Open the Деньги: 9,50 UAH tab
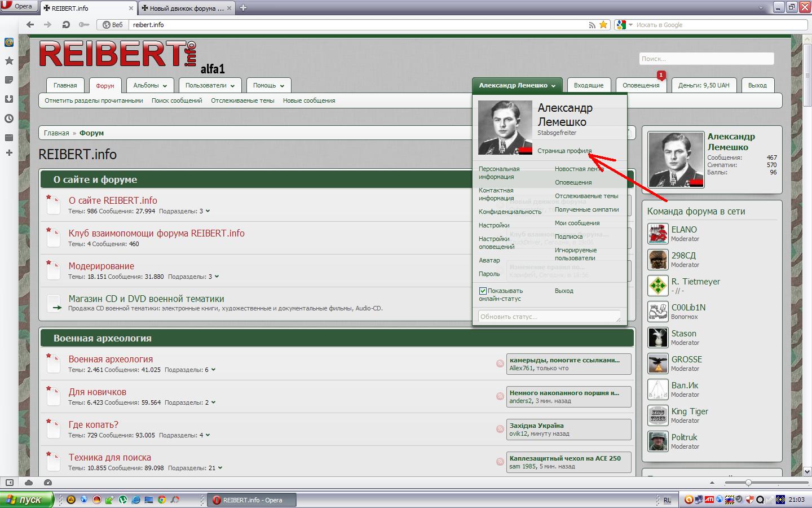Viewport: 812px width, 508px height. pos(704,86)
